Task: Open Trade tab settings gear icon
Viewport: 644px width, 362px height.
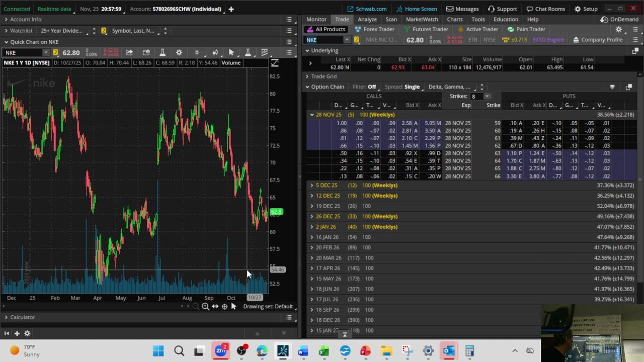Action: [x=619, y=29]
